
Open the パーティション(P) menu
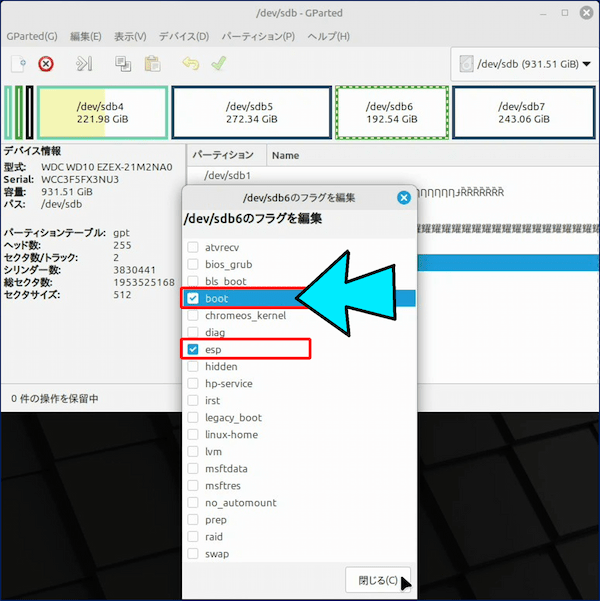257,36
